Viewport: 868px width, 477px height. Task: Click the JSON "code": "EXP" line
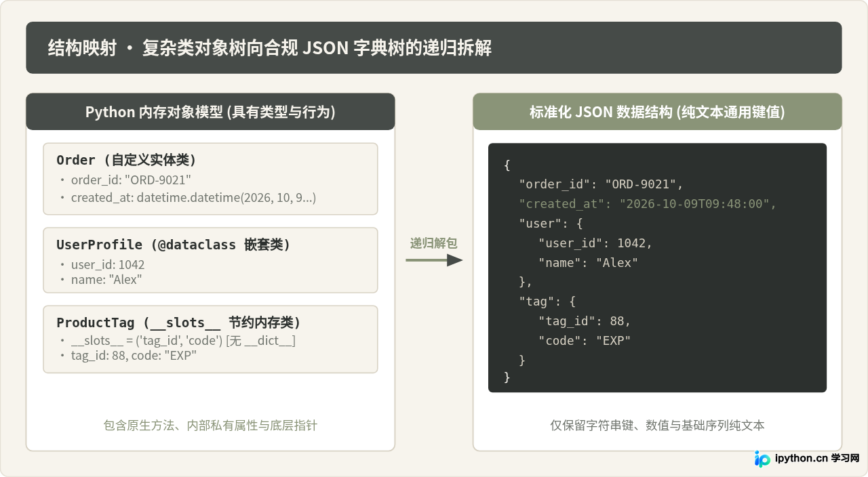click(x=585, y=341)
